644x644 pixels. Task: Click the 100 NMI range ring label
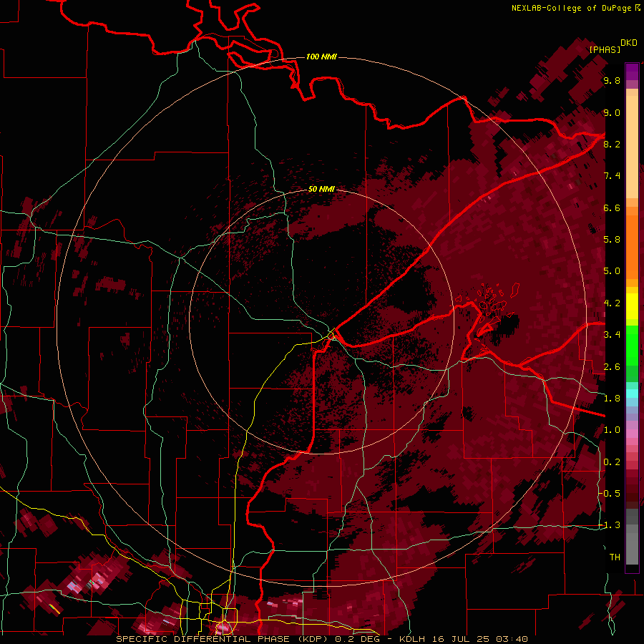[x=321, y=57]
